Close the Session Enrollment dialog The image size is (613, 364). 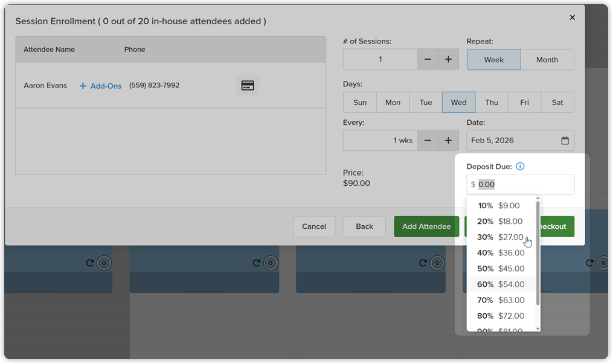tap(573, 18)
